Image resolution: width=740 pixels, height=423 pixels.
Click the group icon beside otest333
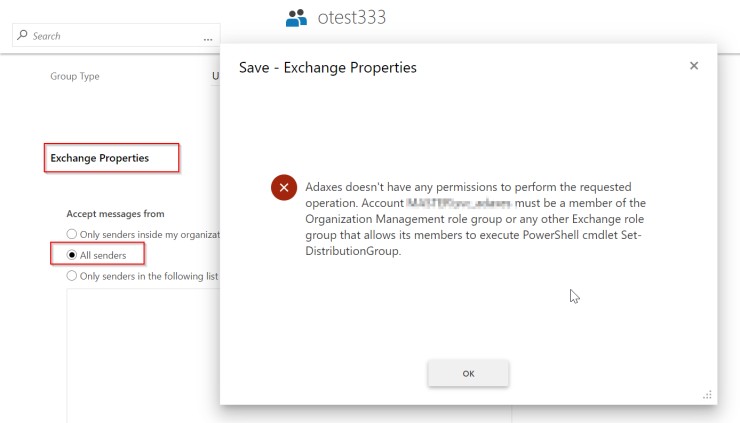[296, 17]
